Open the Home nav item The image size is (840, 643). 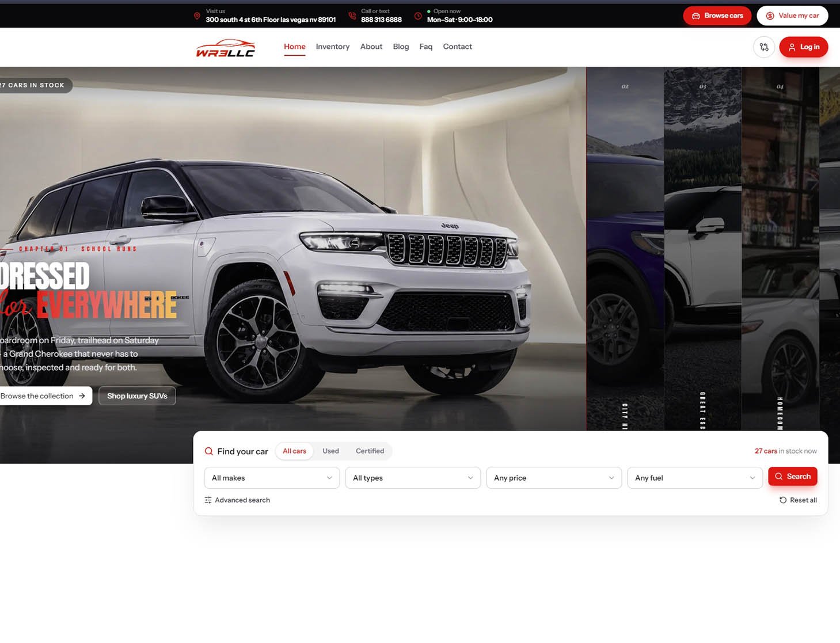(295, 47)
